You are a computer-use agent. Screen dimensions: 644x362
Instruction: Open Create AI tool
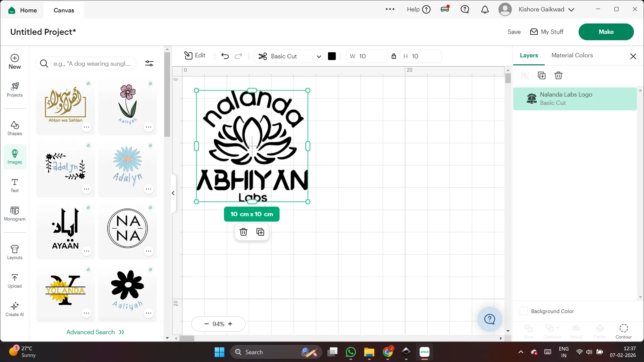click(14, 309)
